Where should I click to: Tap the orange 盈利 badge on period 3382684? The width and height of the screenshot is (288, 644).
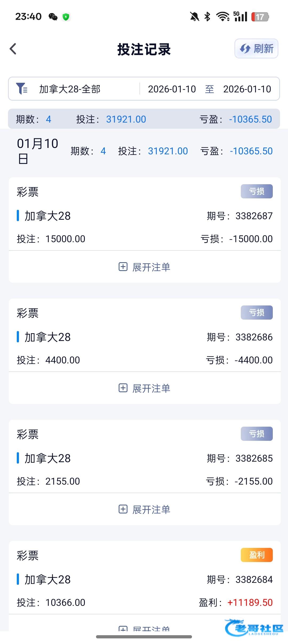coord(257,555)
